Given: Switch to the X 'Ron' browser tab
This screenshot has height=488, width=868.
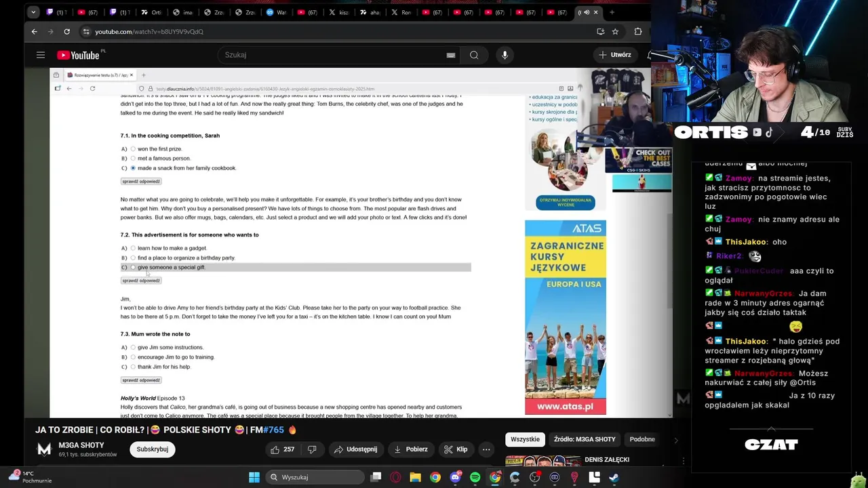Looking at the screenshot, I should tap(401, 12).
